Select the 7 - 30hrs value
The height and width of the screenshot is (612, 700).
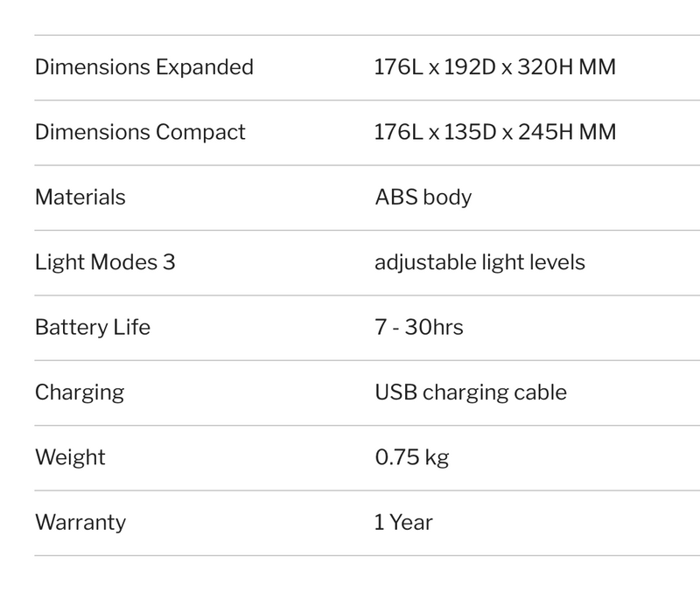[419, 327]
